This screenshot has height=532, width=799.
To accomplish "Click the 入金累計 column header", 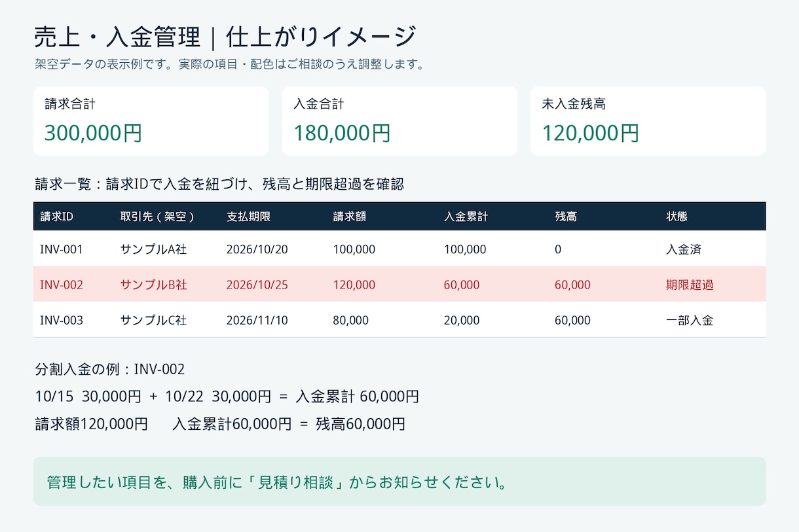I will click(466, 217).
